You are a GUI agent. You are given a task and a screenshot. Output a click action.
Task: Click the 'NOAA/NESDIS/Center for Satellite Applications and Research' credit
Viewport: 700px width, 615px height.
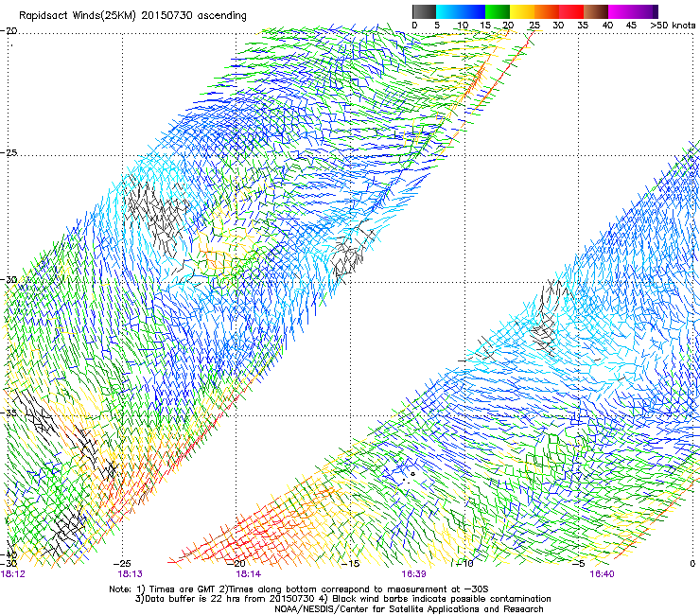pos(409,609)
